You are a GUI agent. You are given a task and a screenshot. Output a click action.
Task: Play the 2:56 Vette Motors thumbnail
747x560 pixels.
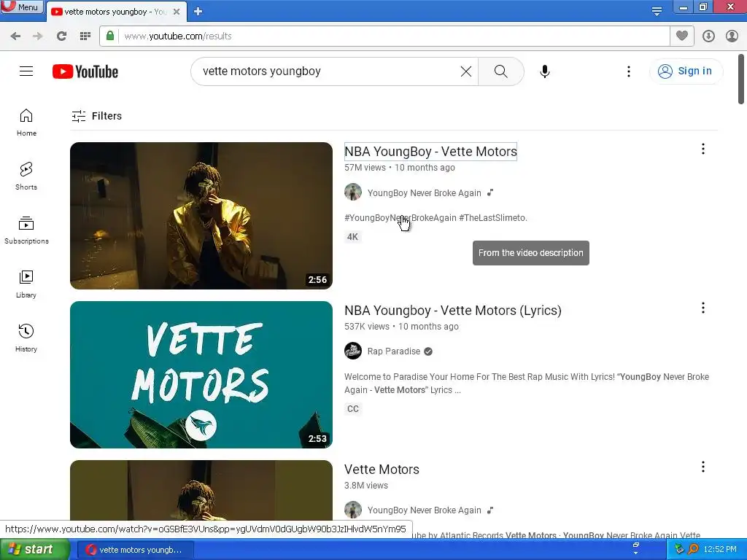click(x=201, y=216)
